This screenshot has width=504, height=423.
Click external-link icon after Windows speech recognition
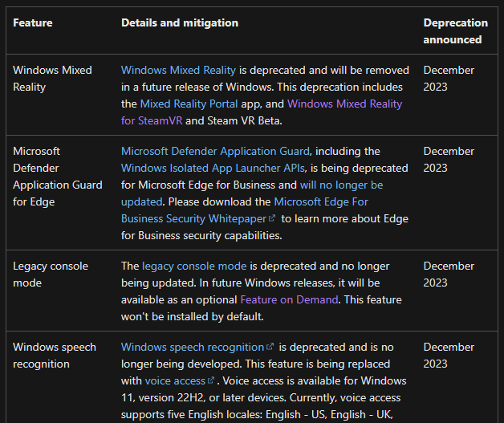pyautogui.click(x=270, y=347)
